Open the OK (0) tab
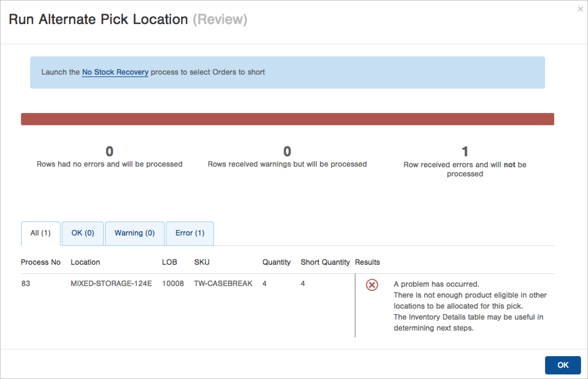 [x=83, y=233]
